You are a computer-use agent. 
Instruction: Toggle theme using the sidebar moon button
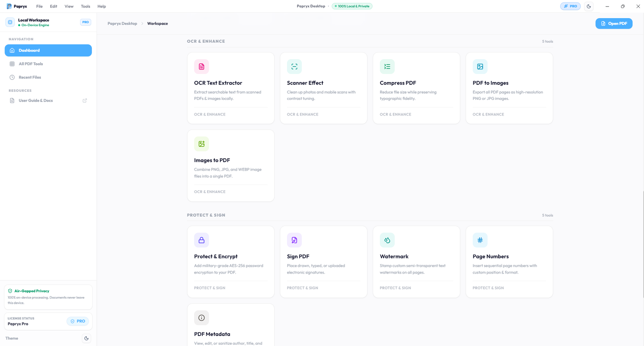[x=86, y=338]
